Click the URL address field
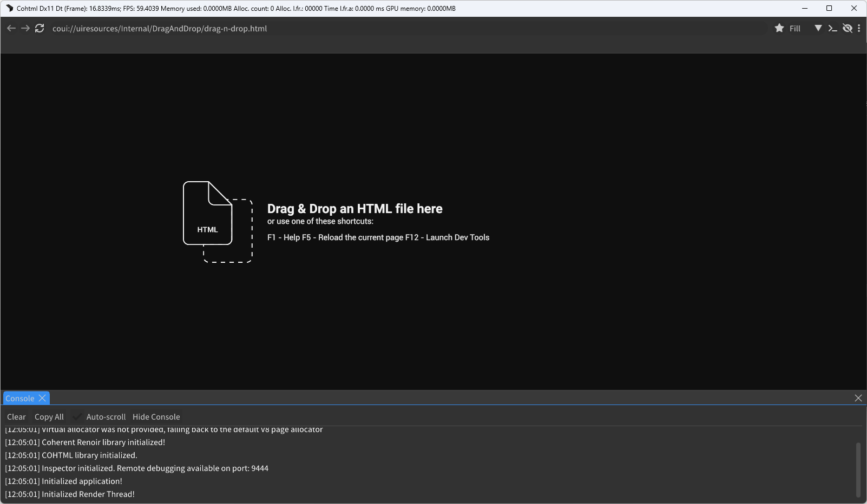Screen dimensions: 867x504 [406, 28]
